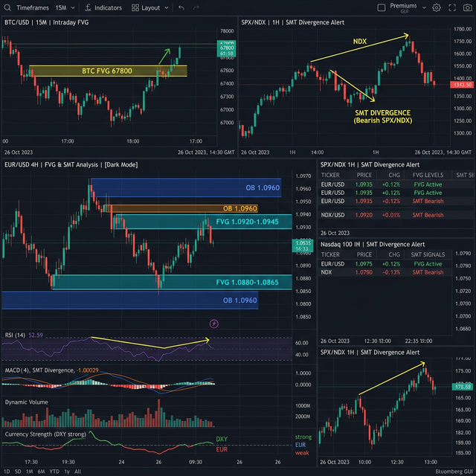Take snapshot with camera icon
The image size is (476, 476).
(x=468, y=8)
